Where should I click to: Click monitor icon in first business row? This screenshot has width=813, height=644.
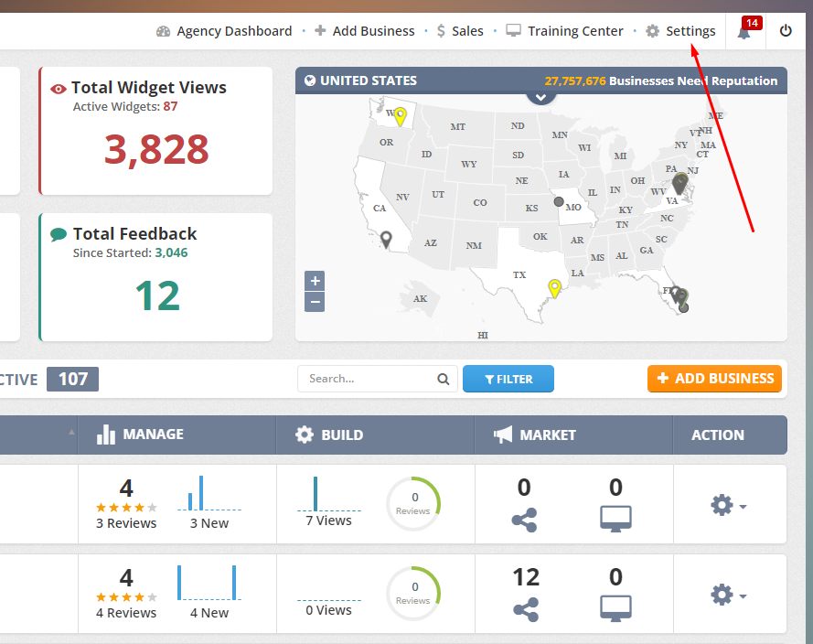pos(615,521)
